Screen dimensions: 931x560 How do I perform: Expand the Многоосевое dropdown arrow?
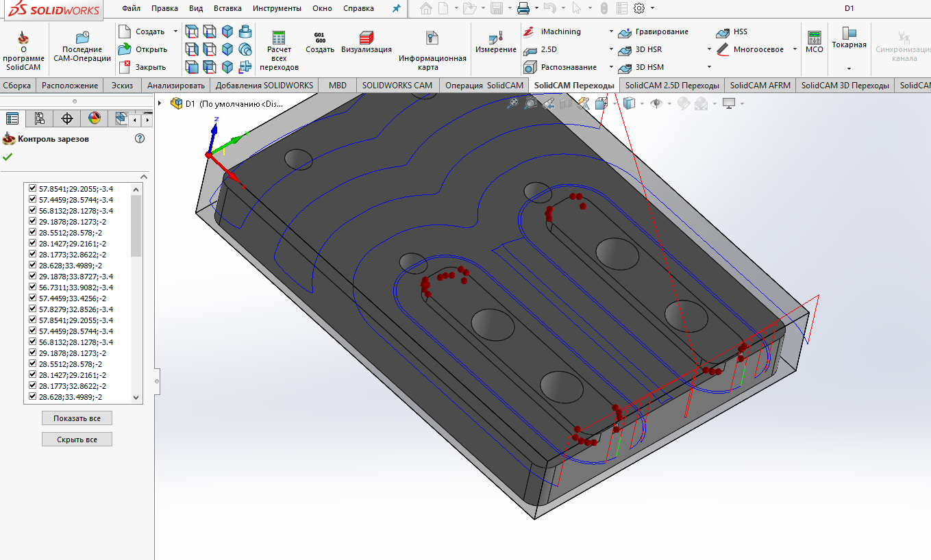(795, 49)
